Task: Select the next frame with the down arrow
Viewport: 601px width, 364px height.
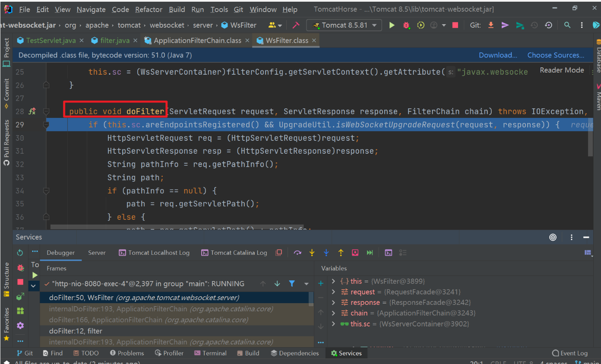Action: (x=277, y=284)
